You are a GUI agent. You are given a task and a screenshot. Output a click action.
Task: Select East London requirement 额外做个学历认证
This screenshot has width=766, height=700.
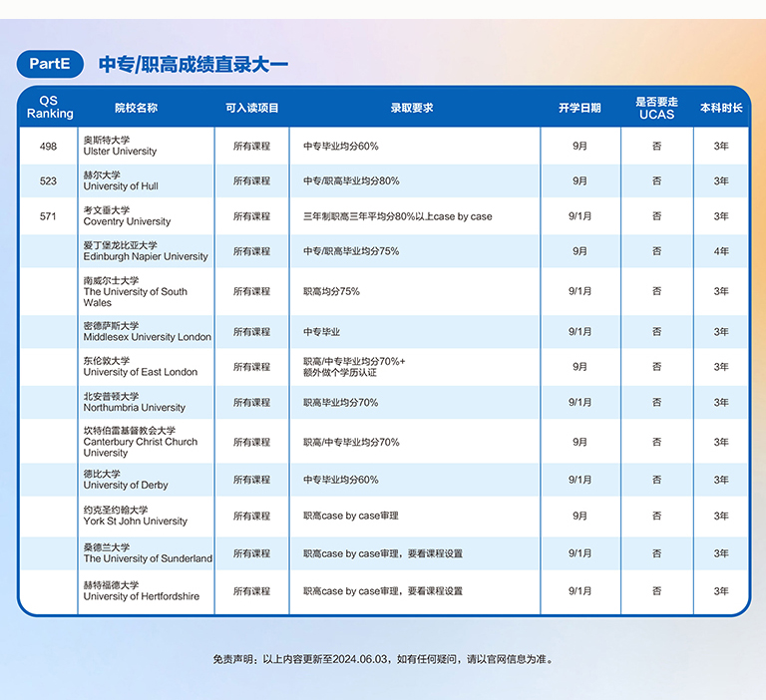(x=339, y=373)
